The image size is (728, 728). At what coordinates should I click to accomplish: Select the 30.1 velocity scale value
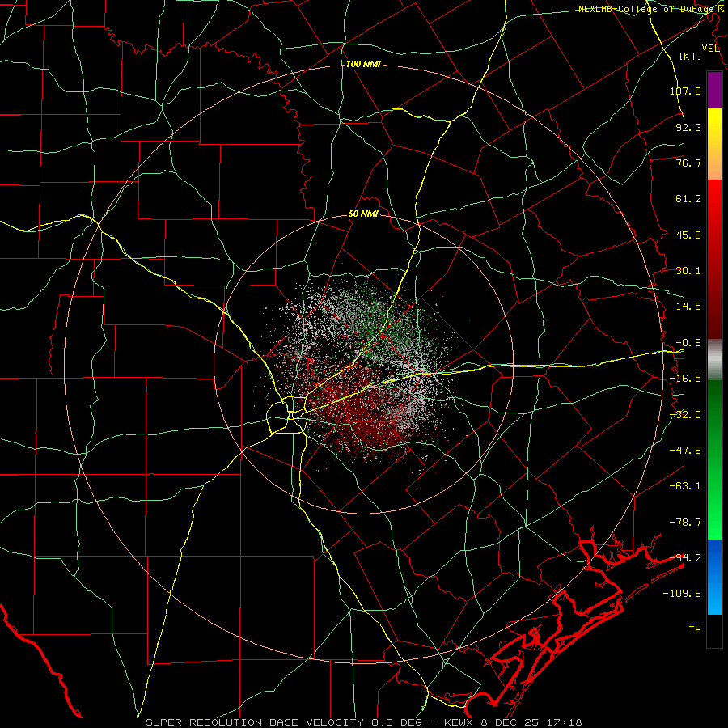688,271
